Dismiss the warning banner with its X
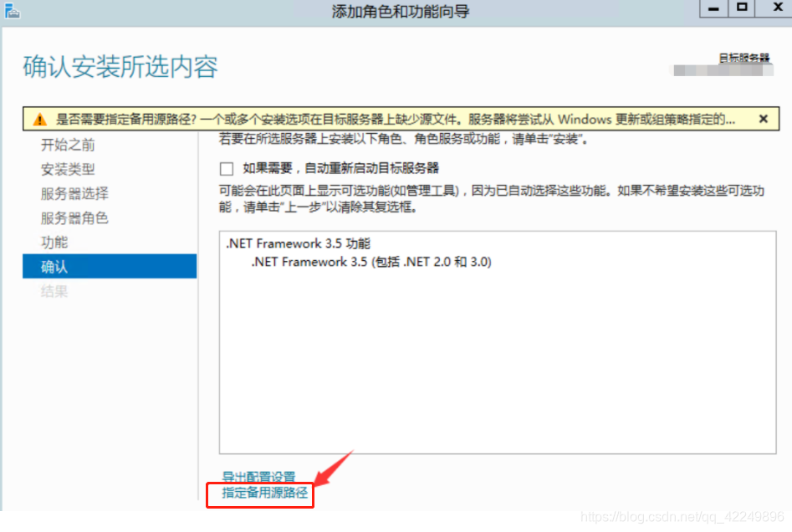 [763, 118]
